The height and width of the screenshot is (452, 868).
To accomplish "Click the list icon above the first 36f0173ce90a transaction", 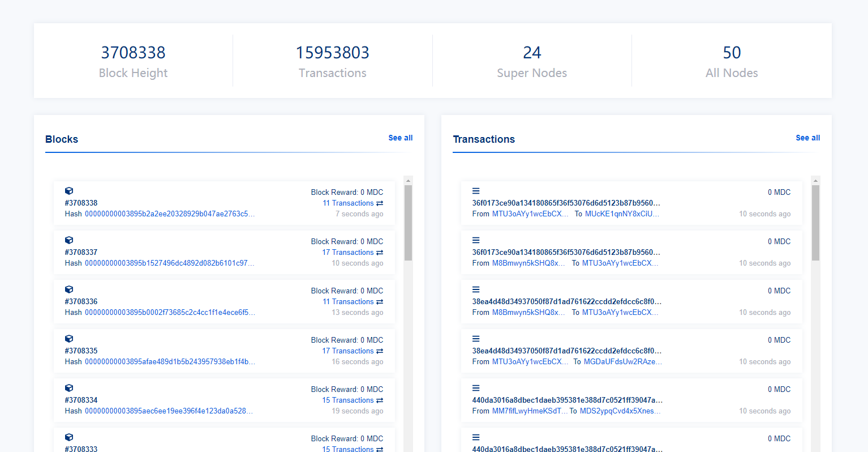I will tap(476, 191).
